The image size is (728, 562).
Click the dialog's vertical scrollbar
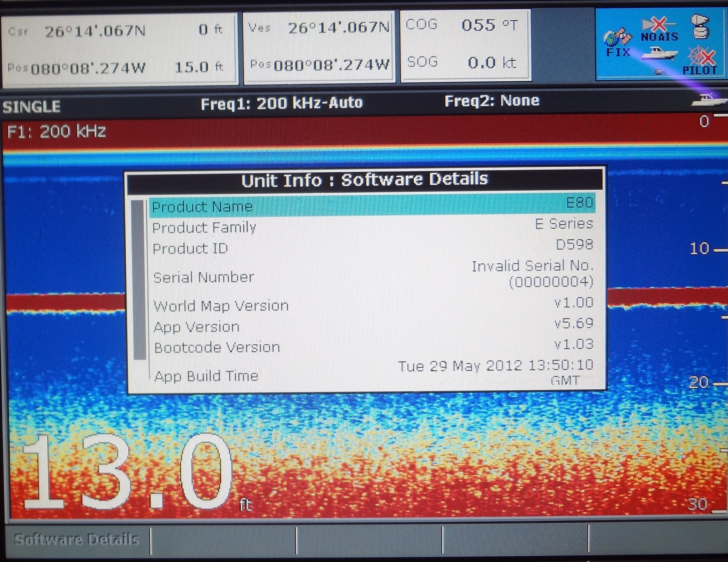click(139, 279)
